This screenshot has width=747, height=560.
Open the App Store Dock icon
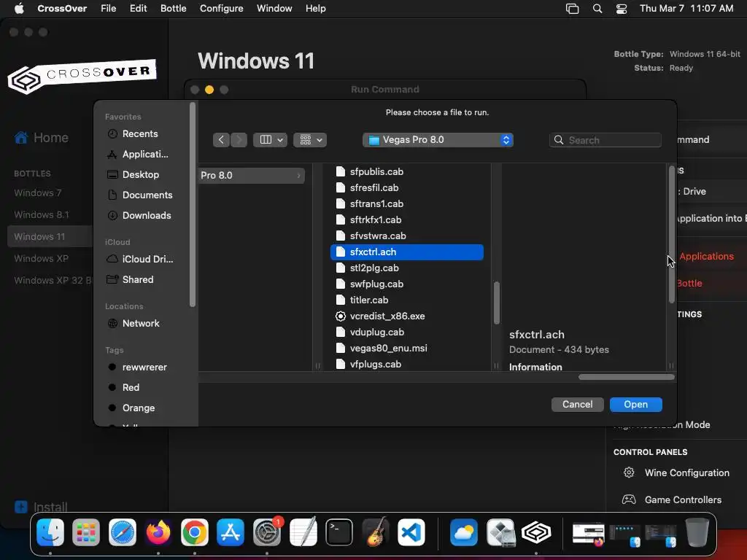coord(231,532)
